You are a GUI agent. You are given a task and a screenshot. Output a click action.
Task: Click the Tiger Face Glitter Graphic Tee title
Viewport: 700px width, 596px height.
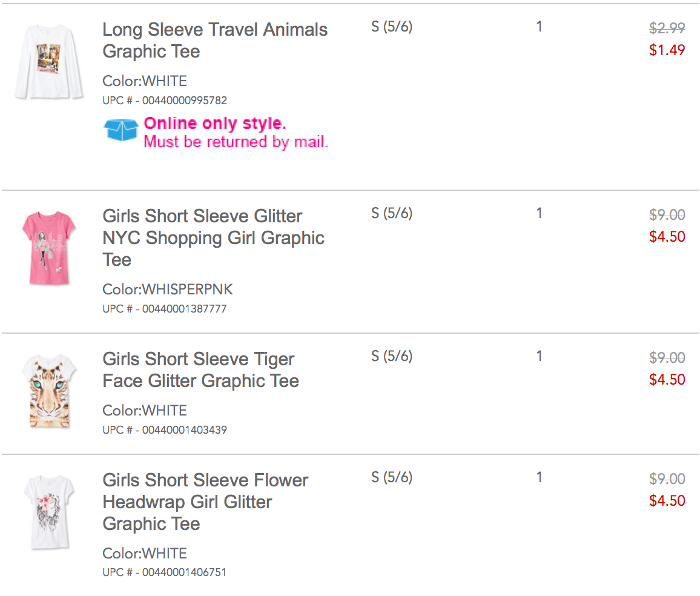coord(200,370)
